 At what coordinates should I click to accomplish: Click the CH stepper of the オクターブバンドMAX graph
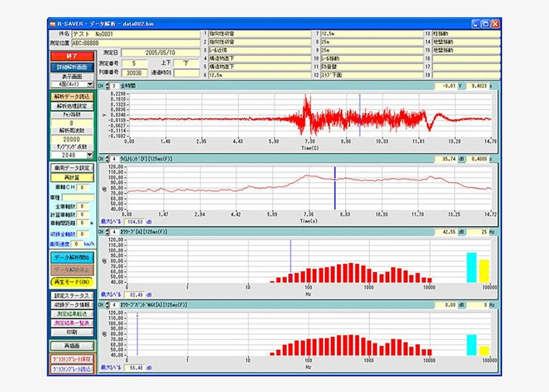click(x=107, y=305)
